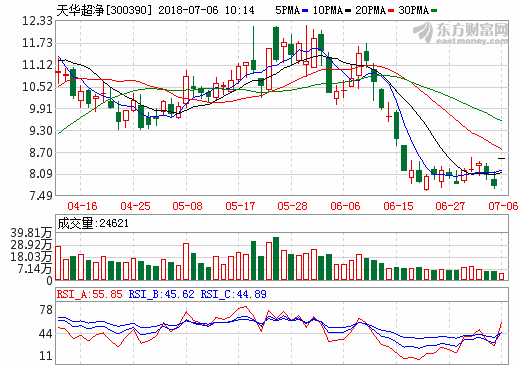
Task: Click the 9.30 price axis label
Action: (x=41, y=131)
